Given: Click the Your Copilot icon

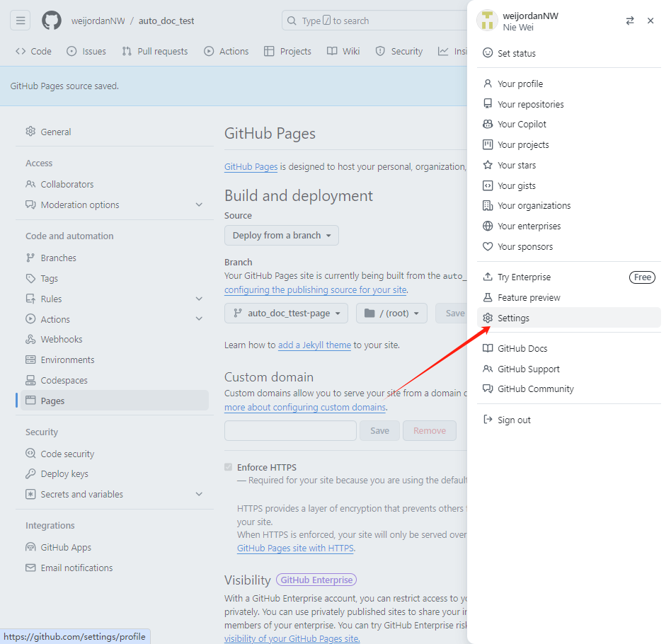Looking at the screenshot, I should coord(488,124).
